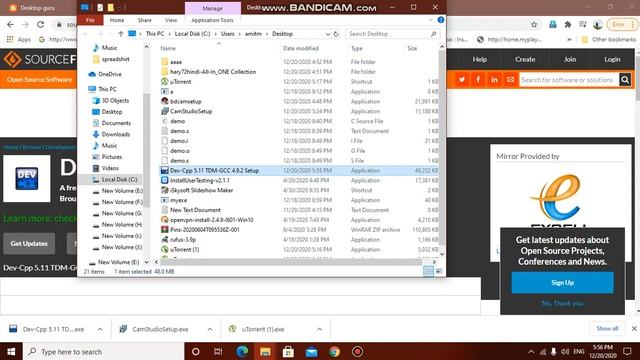The height and width of the screenshot is (360, 640).
Task: Click the Manage contextual tab
Action: tap(213, 8)
